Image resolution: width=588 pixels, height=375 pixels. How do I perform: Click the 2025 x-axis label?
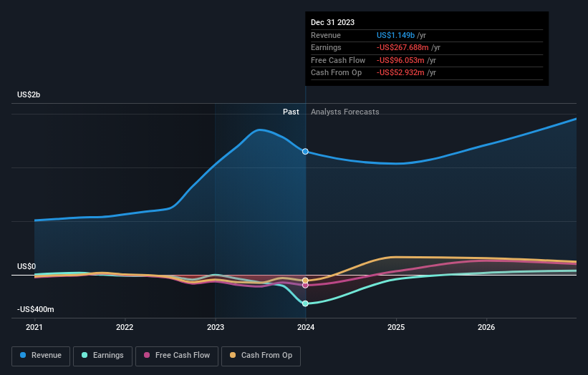click(x=396, y=328)
